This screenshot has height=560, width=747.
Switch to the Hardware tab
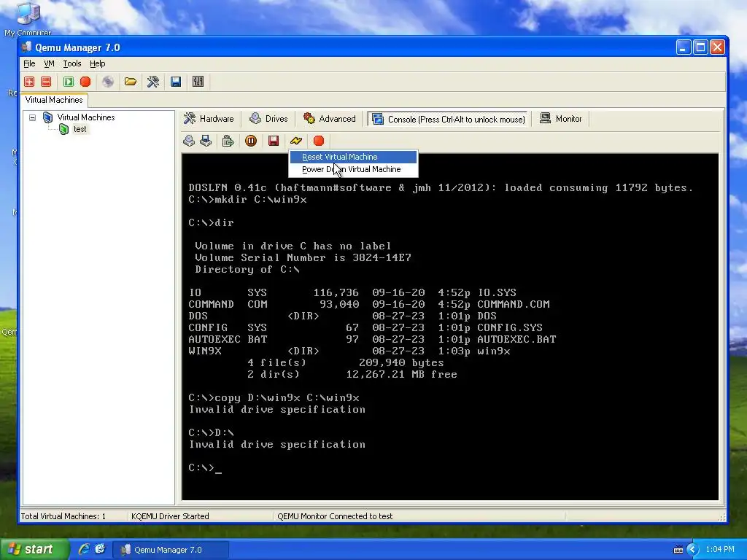pyautogui.click(x=209, y=119)
